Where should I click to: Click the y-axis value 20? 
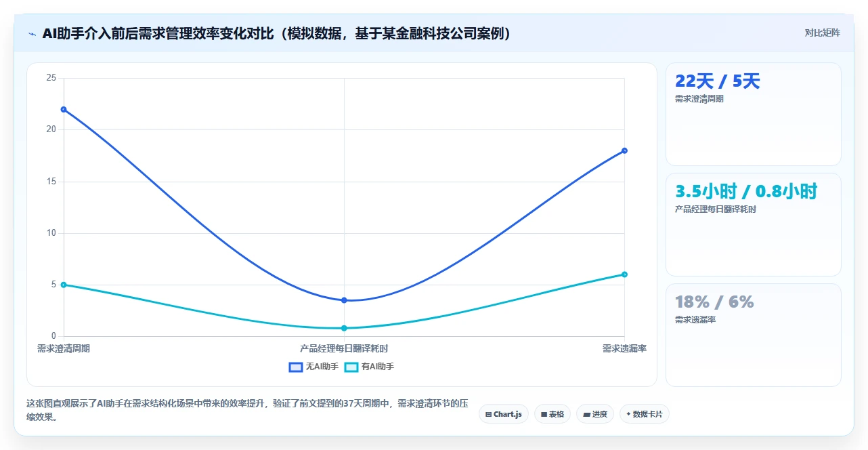pos(51,129)
